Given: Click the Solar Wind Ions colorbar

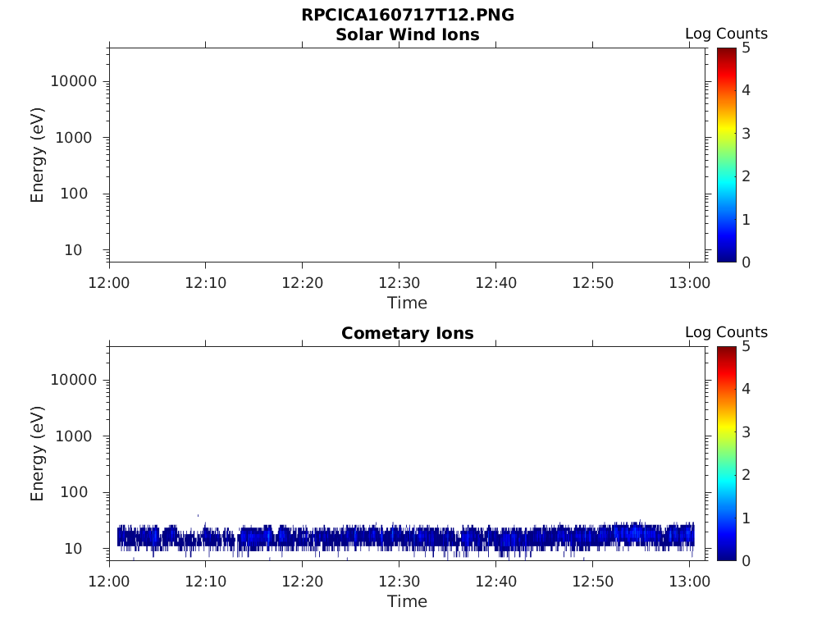Looking at the screenshot, I should (727, 155).
